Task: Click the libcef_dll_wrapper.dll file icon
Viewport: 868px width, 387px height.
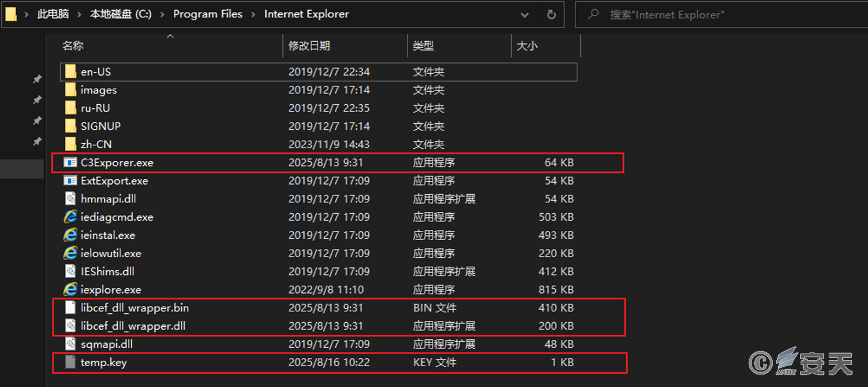Action: click(x=70, y=326)
